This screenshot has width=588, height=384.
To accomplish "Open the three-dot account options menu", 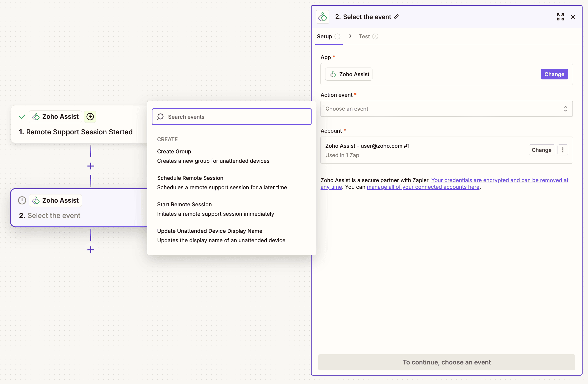I will (563, 150).
